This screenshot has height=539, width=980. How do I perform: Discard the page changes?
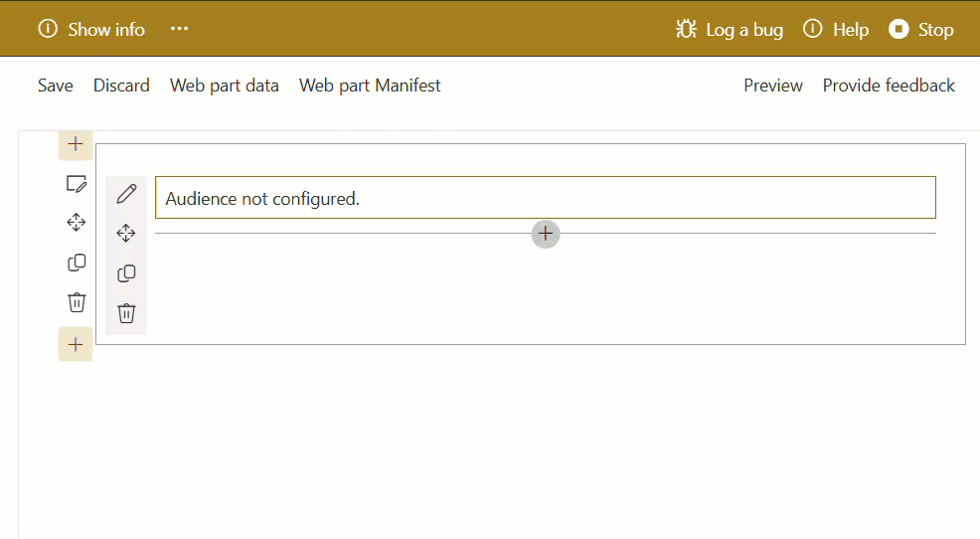[x=121, y=86]
